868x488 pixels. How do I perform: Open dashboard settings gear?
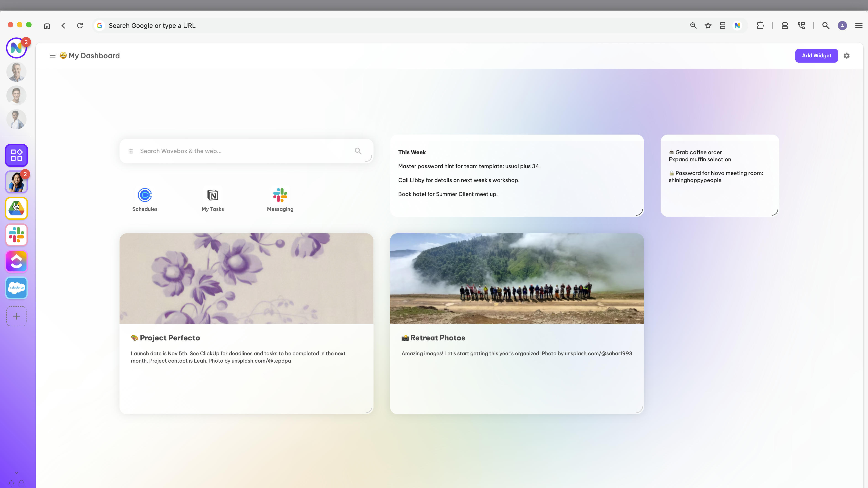(x=847, y=56)
